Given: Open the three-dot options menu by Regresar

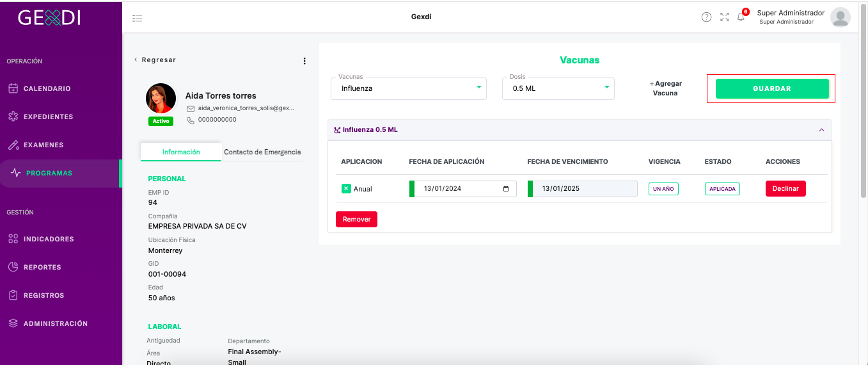Looking at the screenshot, I should pyautogui.click(x=304, y=61).
